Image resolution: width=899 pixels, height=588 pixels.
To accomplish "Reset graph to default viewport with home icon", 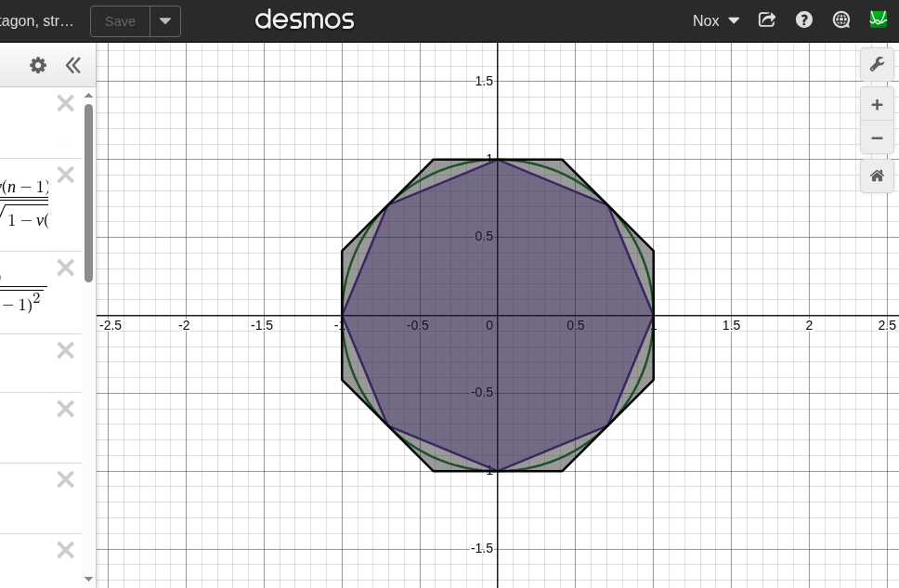I will click(x=877, y=176).
